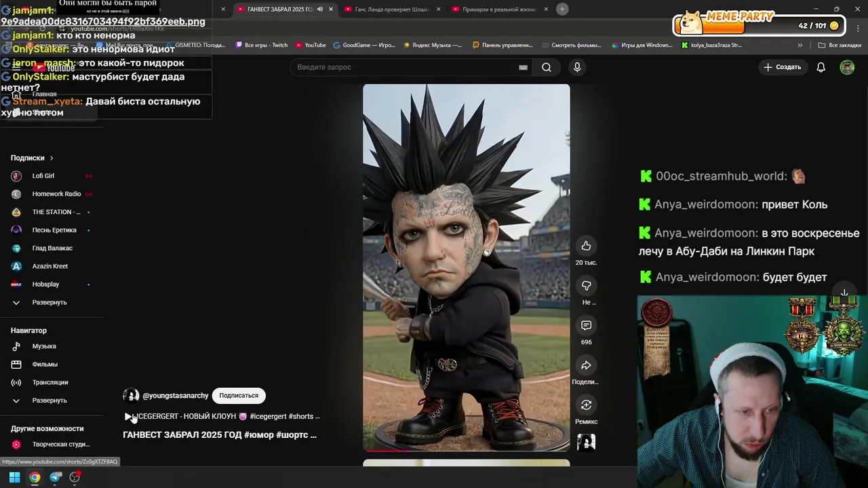Screen dimensions: 868x488
Task: Open the YouTube bookmark
Action: [311, 45]
